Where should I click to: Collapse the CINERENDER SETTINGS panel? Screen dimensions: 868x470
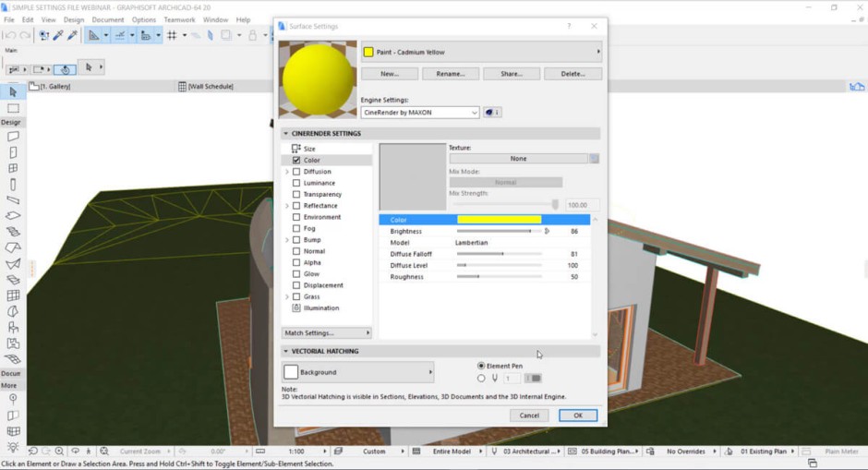pyautogui.click(x=285, y=133)
